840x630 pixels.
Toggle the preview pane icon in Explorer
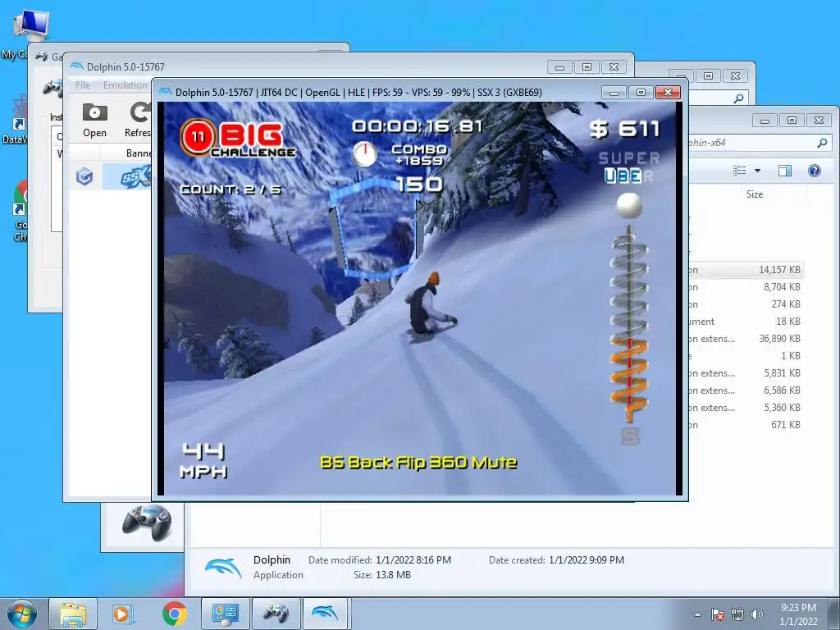click(x=785, y=171)
